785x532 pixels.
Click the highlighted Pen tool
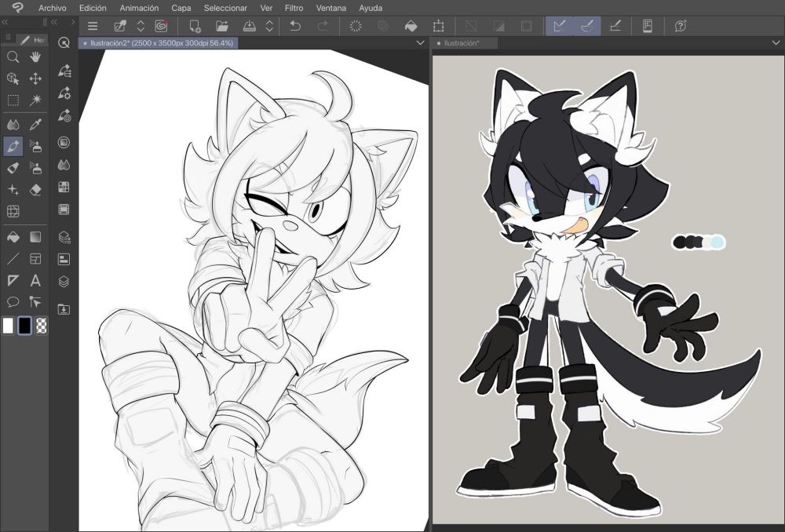13,146
